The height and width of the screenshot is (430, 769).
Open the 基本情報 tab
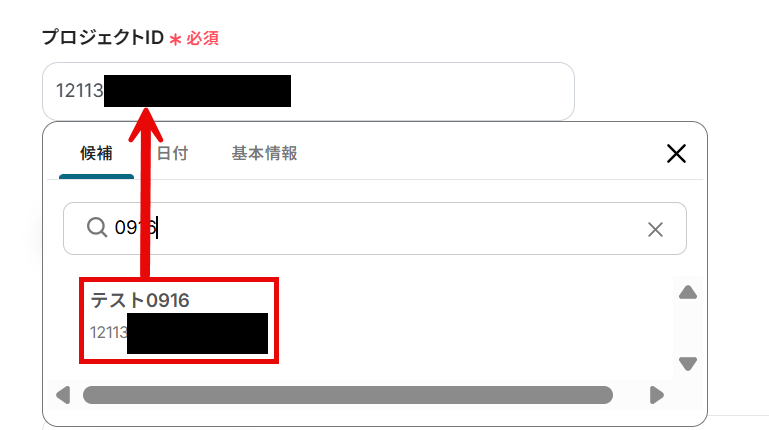264,153
